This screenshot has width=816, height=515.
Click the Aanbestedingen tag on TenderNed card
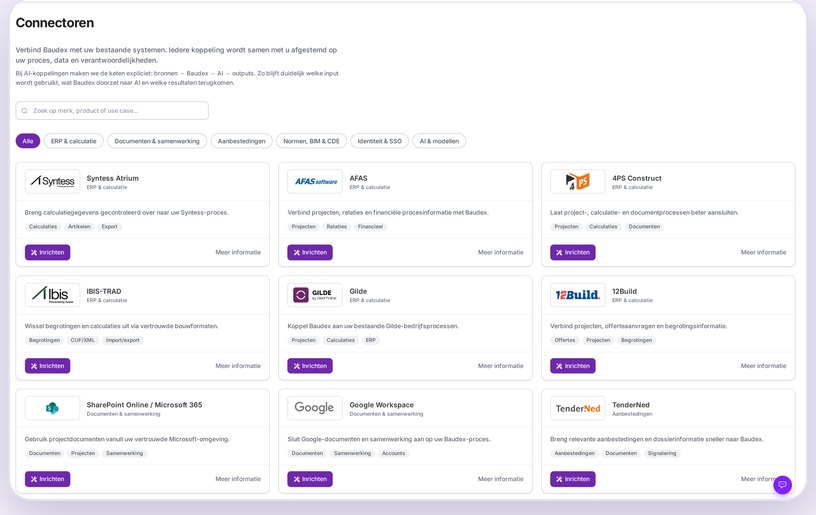click(575, 454)
